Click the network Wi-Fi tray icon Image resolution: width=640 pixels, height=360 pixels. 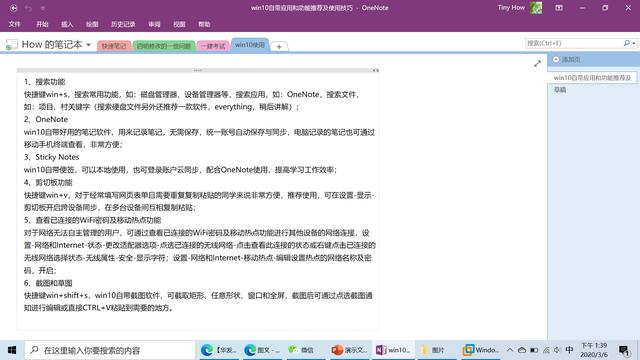click(x=546, y=350)
